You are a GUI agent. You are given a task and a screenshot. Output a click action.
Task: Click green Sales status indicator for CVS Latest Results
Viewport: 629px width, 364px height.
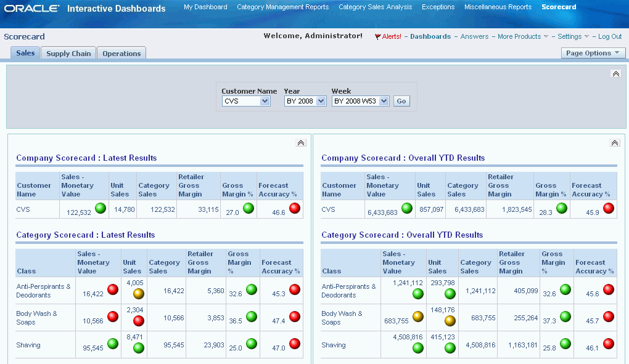click(x=101, y=208)
